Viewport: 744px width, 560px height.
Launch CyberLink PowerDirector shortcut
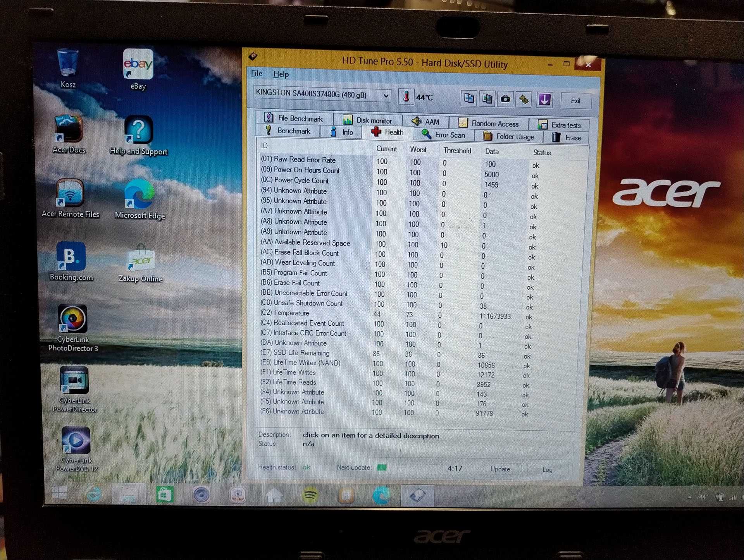[75, 389]
